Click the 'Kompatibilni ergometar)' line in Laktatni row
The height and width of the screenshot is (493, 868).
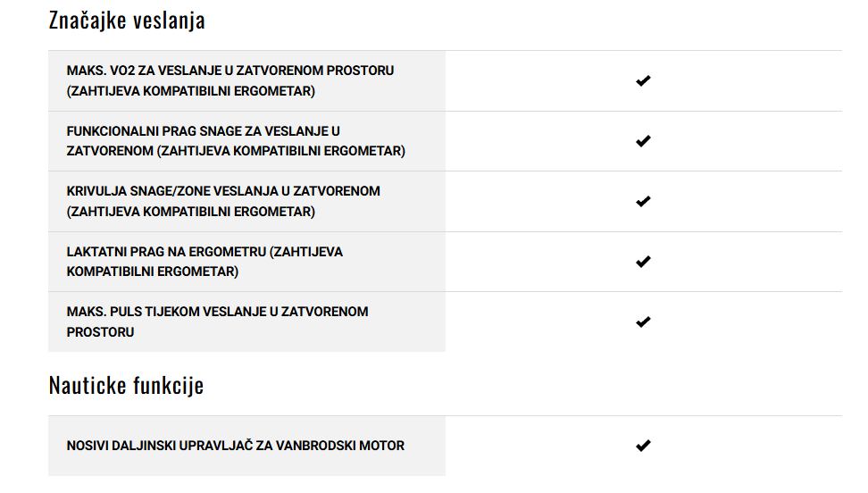(152, 272)
